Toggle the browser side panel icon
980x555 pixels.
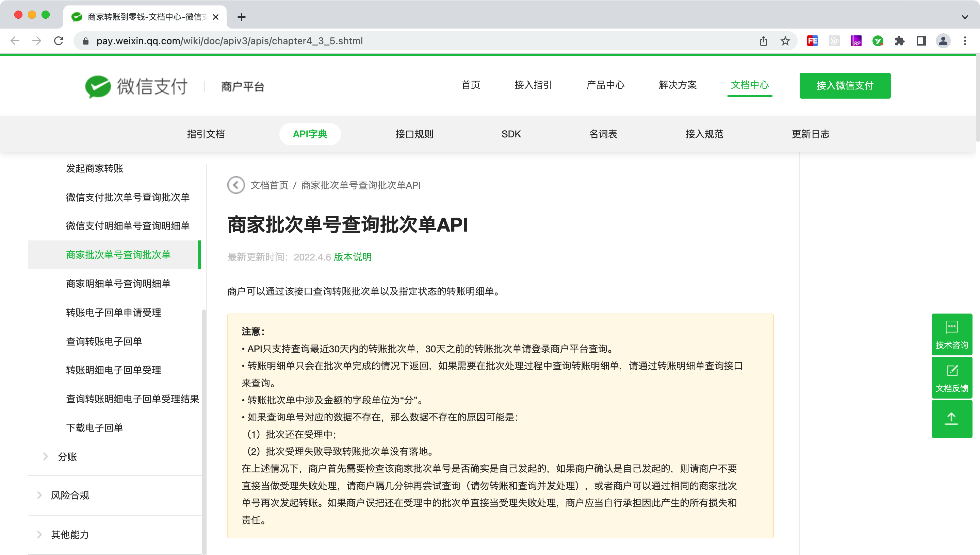click(x=921, y=41)
